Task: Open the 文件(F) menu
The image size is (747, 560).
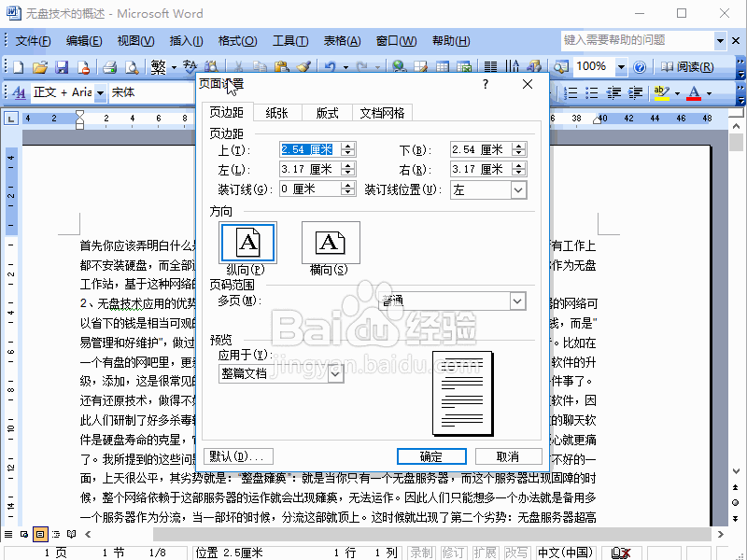Action: click(33, 41)
